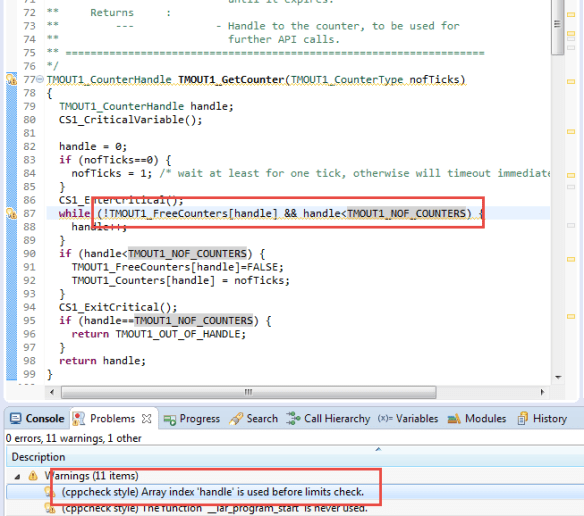The height and width of the screenshot is (516, 584).
Task: Click warning icon of never-used function row
Action: point(50,508)
